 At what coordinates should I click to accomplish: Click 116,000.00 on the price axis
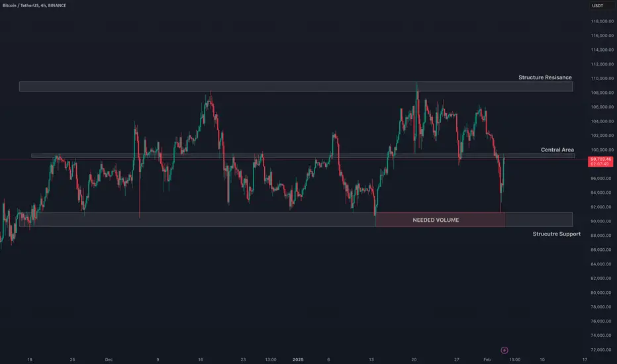[602, 36]
